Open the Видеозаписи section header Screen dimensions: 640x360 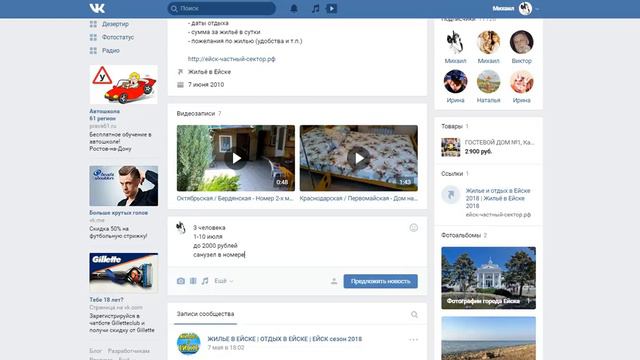[199, 113]
